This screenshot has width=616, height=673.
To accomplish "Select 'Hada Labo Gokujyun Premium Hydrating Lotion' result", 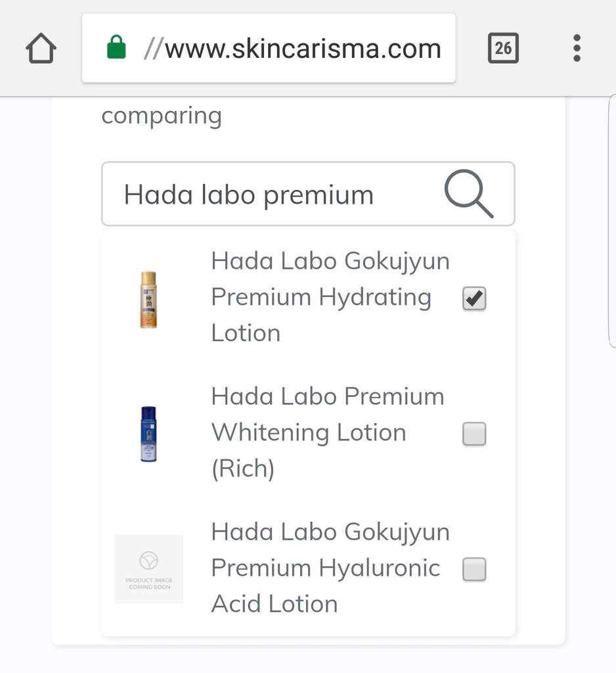I will pos(330,296).
